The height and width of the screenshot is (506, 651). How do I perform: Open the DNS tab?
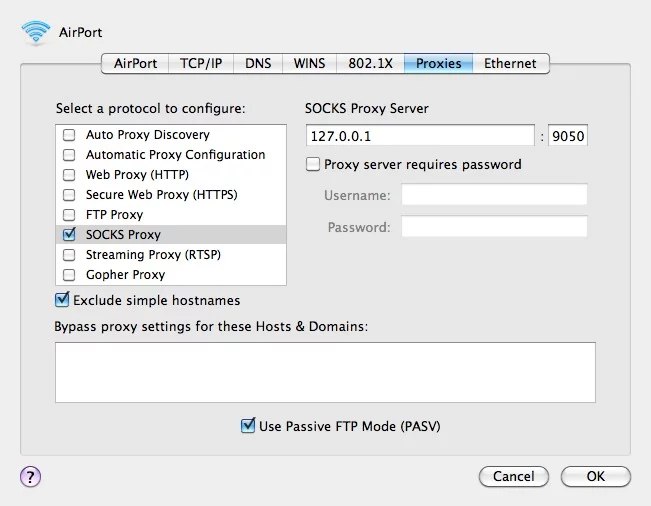[x=258, y=64]
